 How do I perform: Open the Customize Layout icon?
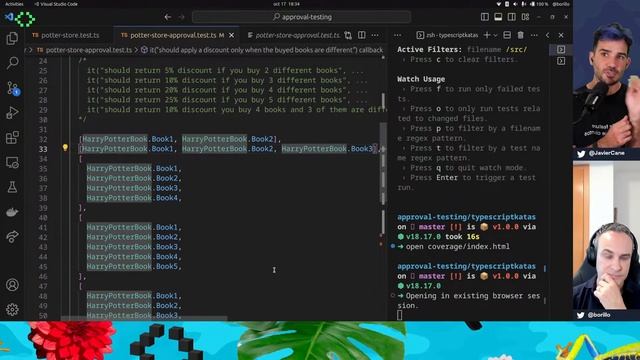click(525, 17)
